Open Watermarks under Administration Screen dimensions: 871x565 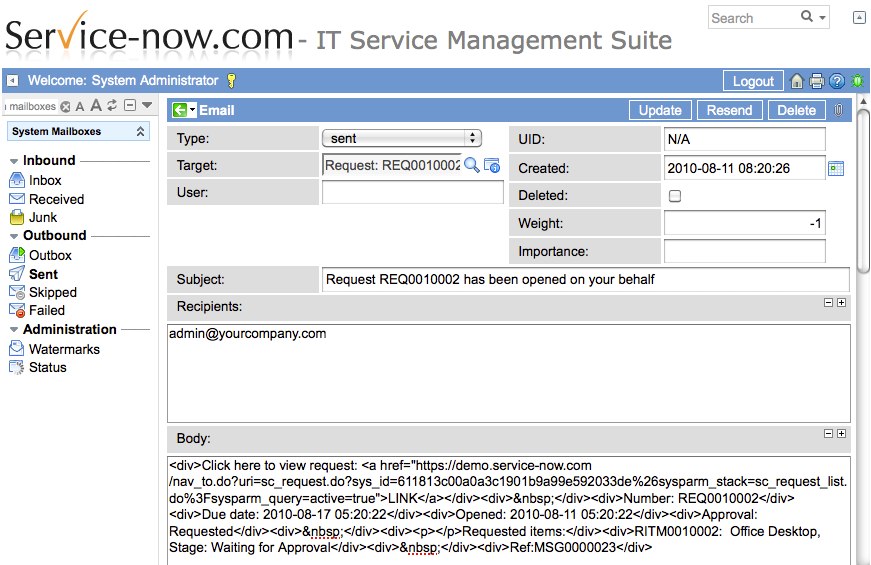pyautogui.click(x=64, y=349)
